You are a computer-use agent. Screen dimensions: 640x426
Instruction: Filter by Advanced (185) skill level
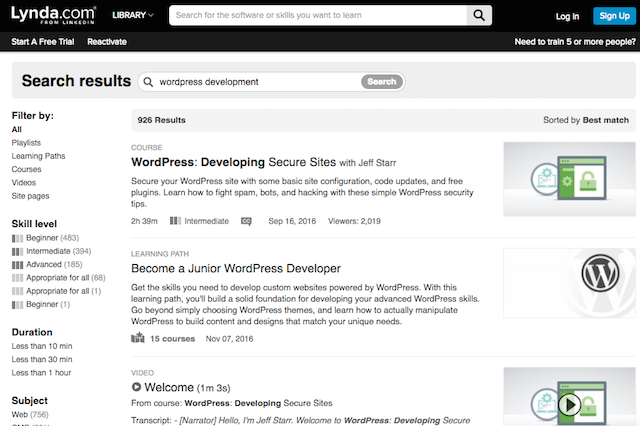(47, 264)
